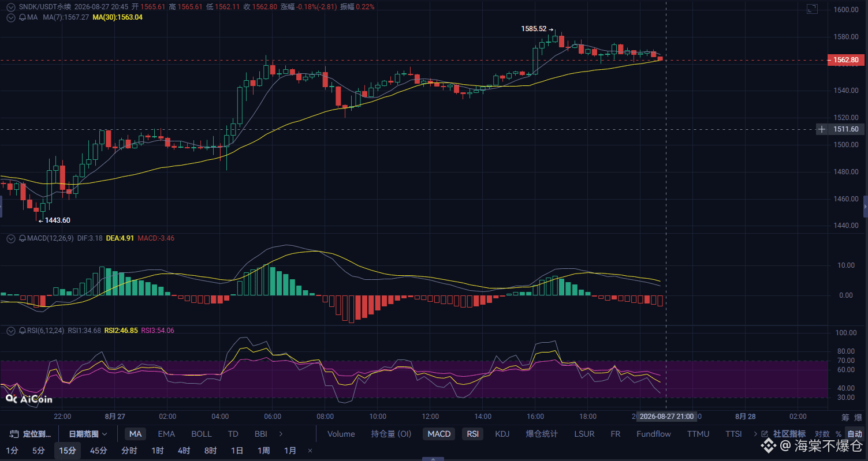Click the current price tag 1562.80

[x=846, y=60]
